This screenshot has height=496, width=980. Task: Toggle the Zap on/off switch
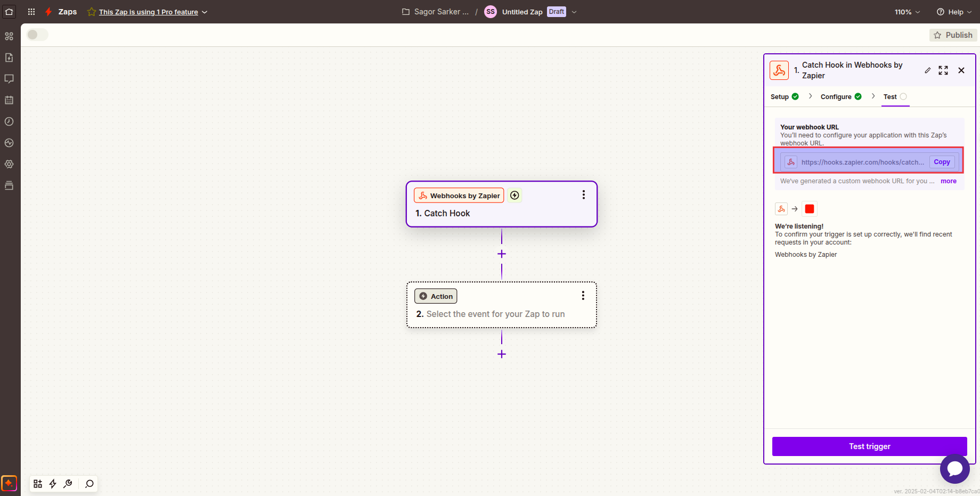(37, 35)
